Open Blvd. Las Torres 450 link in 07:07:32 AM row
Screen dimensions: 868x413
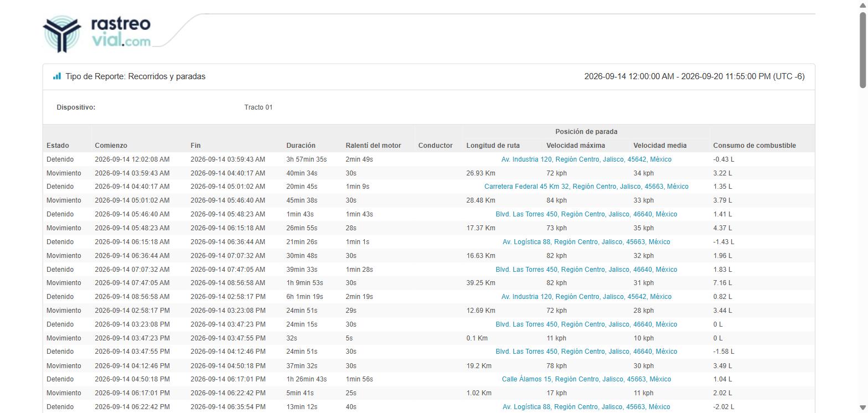point(586,270)
